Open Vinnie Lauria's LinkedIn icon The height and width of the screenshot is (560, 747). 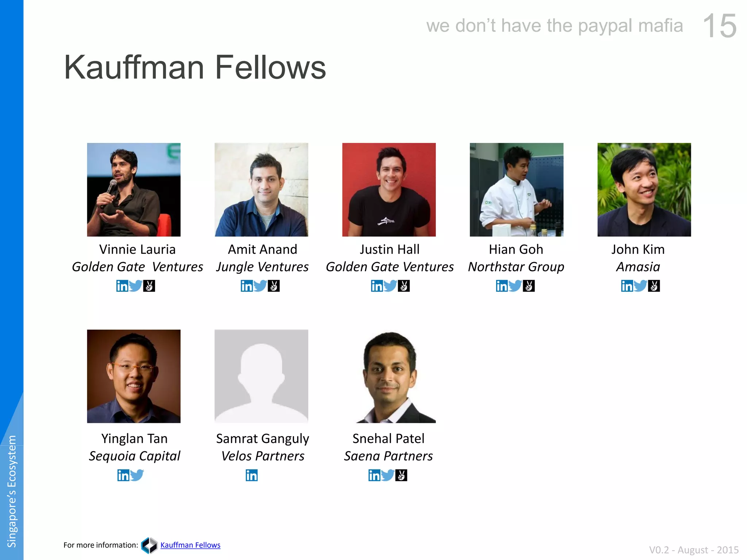point(122,286)
